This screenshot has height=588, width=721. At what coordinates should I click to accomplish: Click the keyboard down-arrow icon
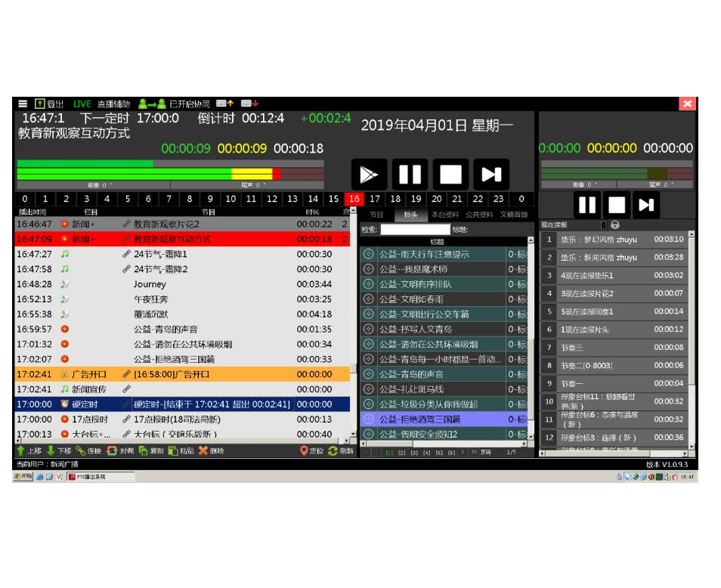(x=249, y=104)
